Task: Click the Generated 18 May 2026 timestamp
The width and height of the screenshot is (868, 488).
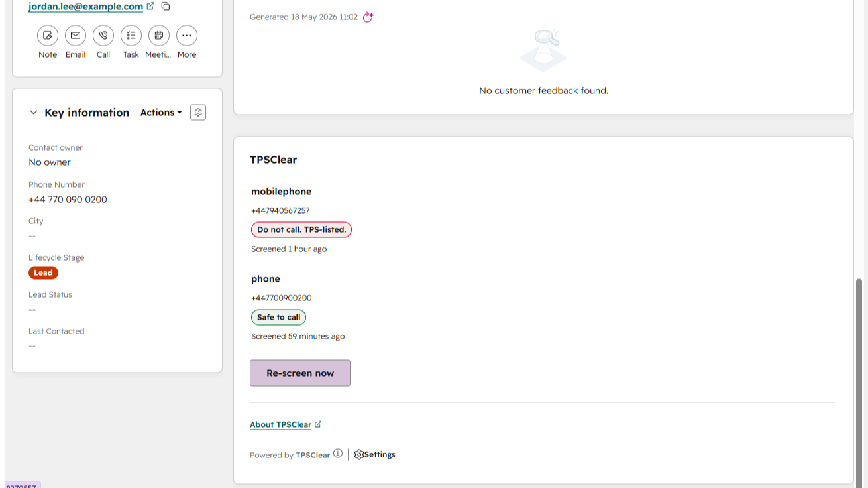Action: pos(303,17)
